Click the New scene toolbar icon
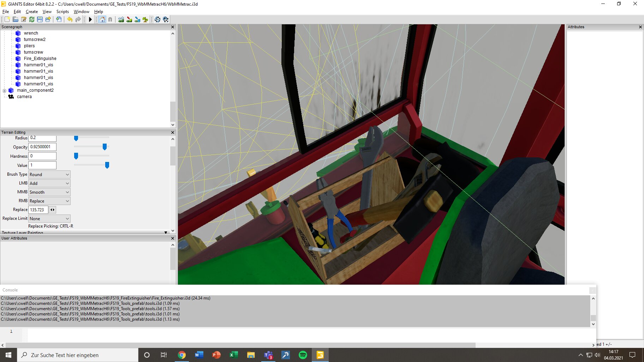 click(x=7, y=19)
